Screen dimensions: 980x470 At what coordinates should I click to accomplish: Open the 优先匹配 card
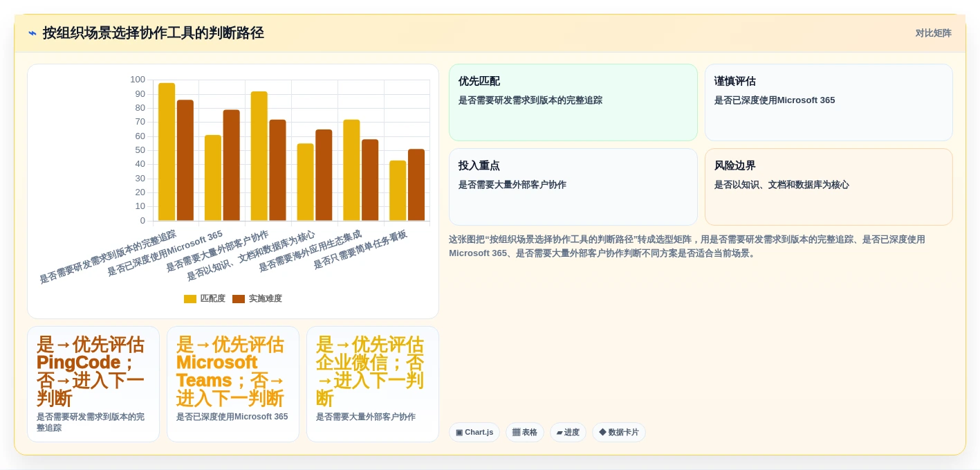tap(573, 102)
